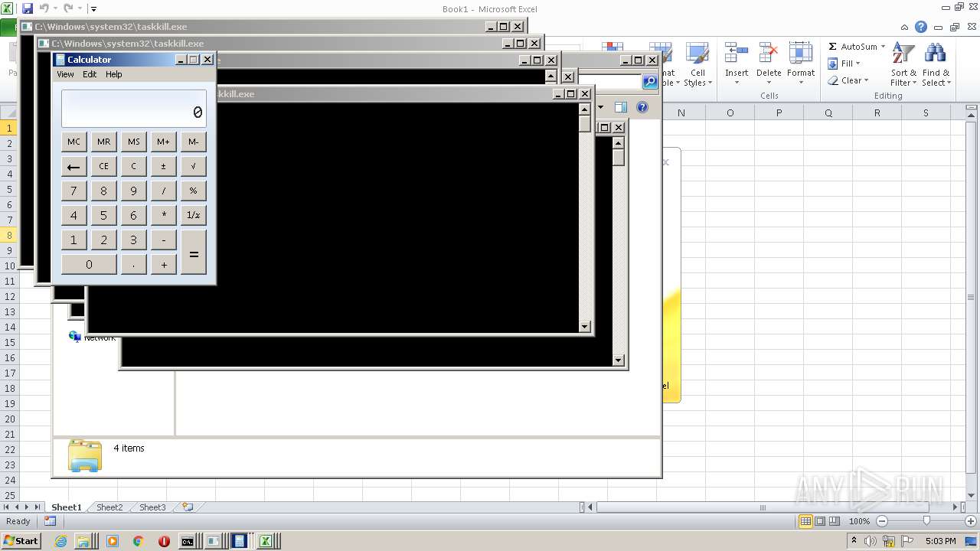
Task: Minimize the Excel ribbon with caret icon
Action: click(x=904, y=27)
